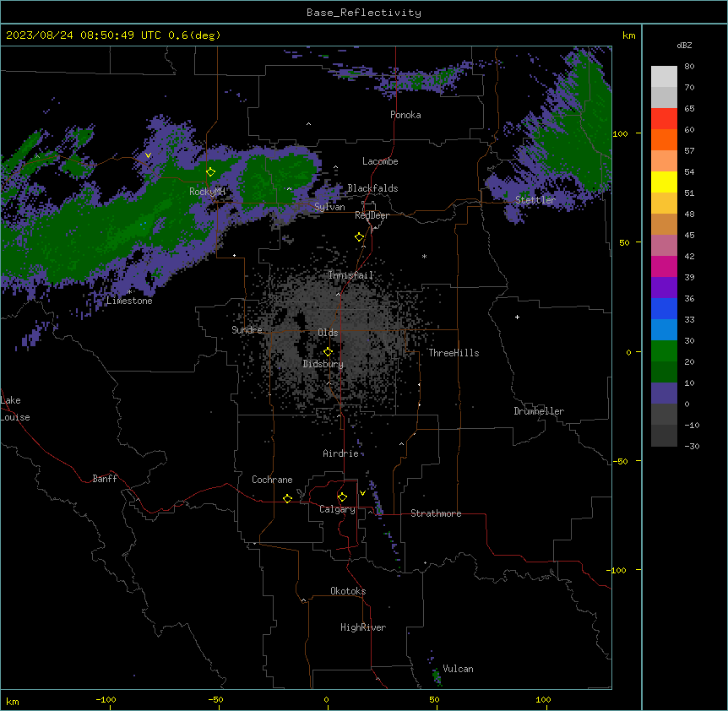Click the Drumheller town label
Screen dimensions: 728x711
539,411
